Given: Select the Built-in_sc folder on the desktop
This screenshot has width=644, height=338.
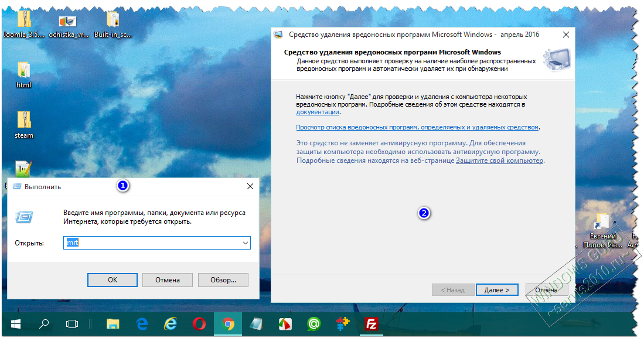Looking at the screenshot, I should pos(113,25).
